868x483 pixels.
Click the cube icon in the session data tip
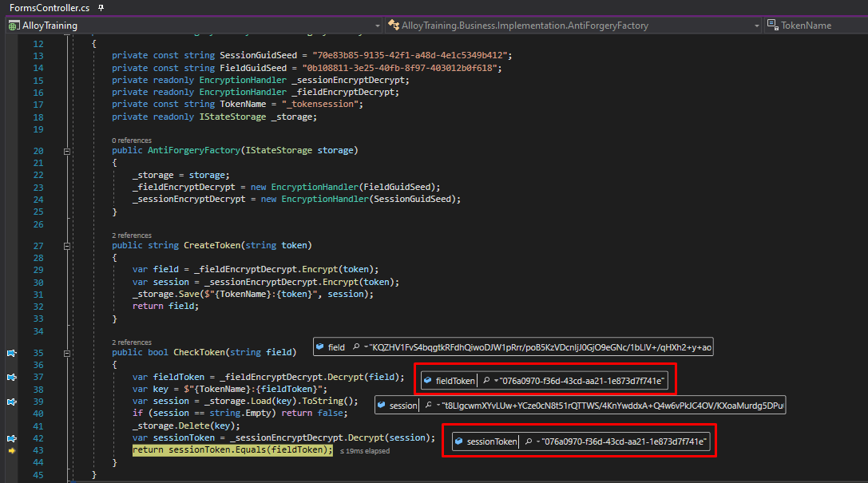(381, 405)
